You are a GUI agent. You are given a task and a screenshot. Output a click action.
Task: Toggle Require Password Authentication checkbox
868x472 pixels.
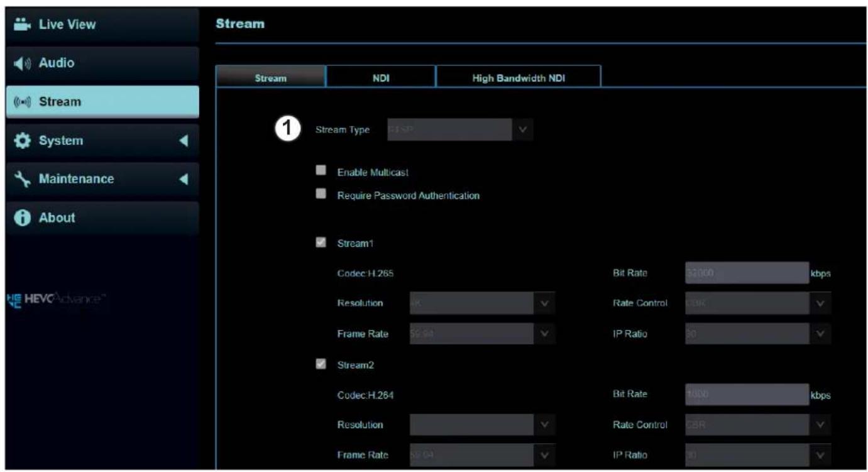click(321, 195)
